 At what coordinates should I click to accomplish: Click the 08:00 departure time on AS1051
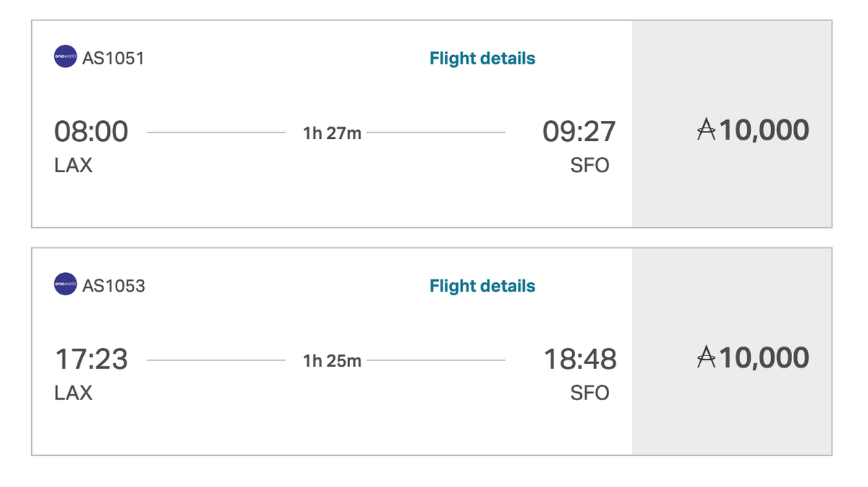pos(93,131)
